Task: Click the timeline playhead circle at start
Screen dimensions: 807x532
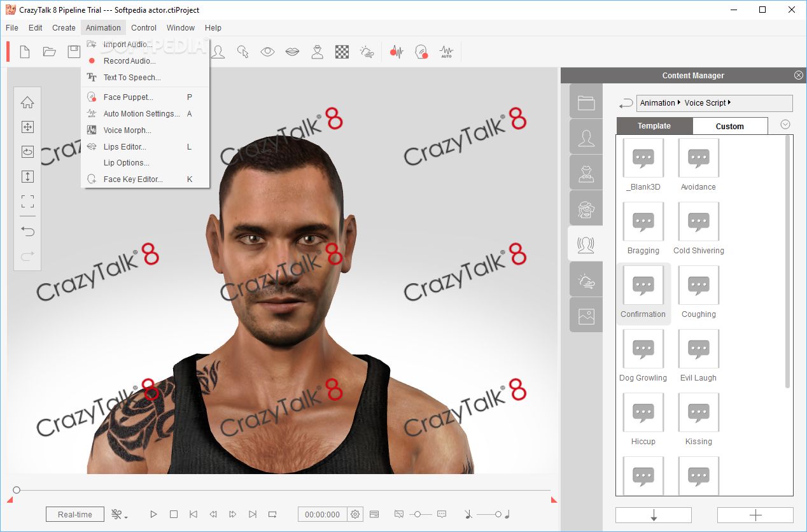Action: (x=17, y=490)
